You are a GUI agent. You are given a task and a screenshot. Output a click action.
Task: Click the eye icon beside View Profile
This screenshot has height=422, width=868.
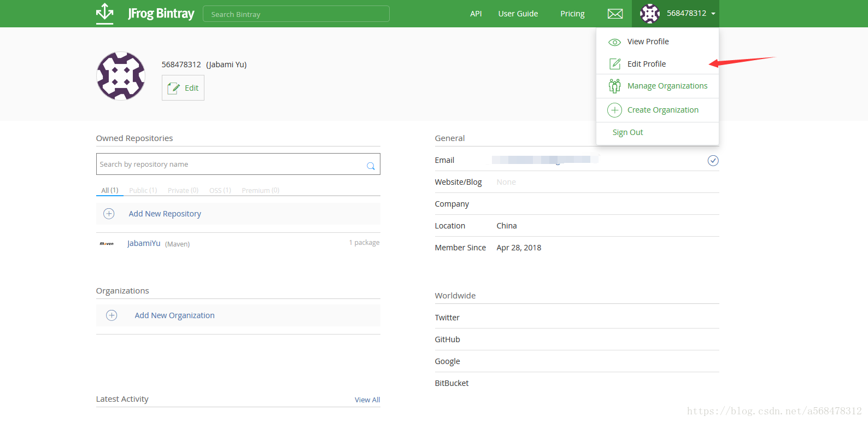pos(614,42)
